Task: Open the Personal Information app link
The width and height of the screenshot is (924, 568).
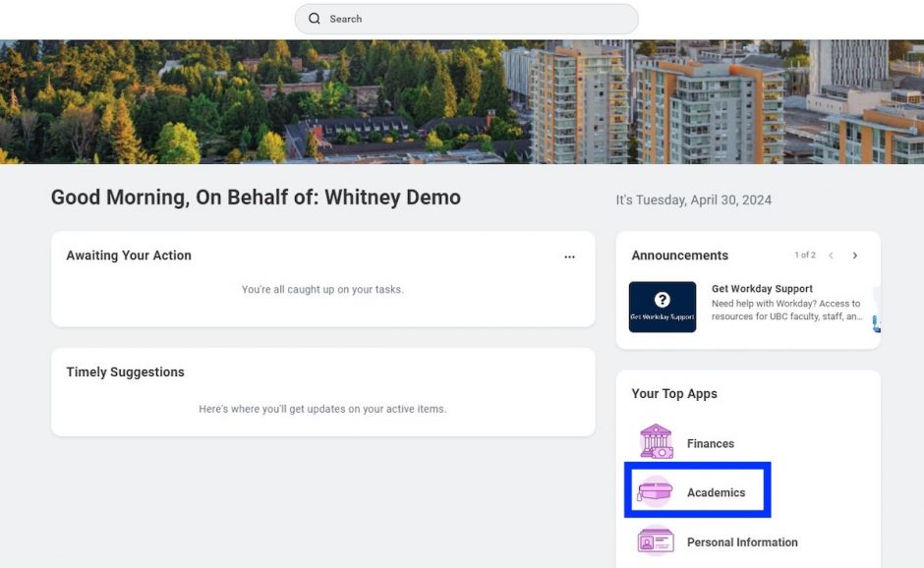Action: (x=742, y=542)
